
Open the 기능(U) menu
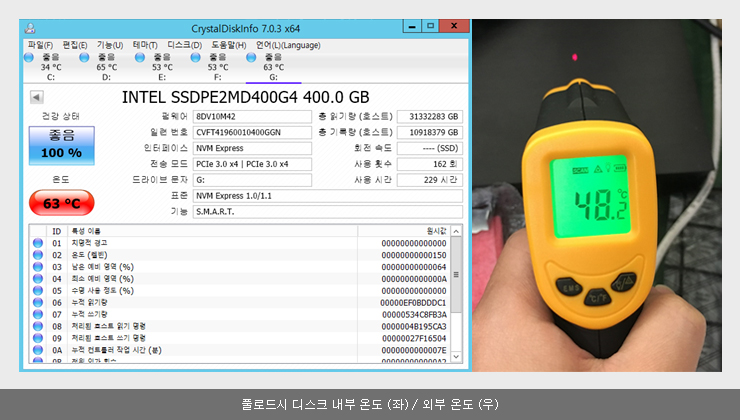coord(110,45)
